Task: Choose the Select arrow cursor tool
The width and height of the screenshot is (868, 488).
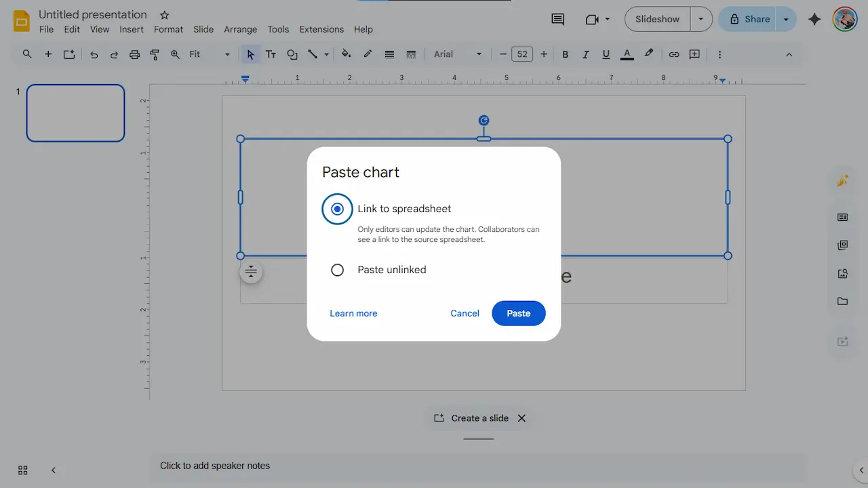Action: [250, 54]
